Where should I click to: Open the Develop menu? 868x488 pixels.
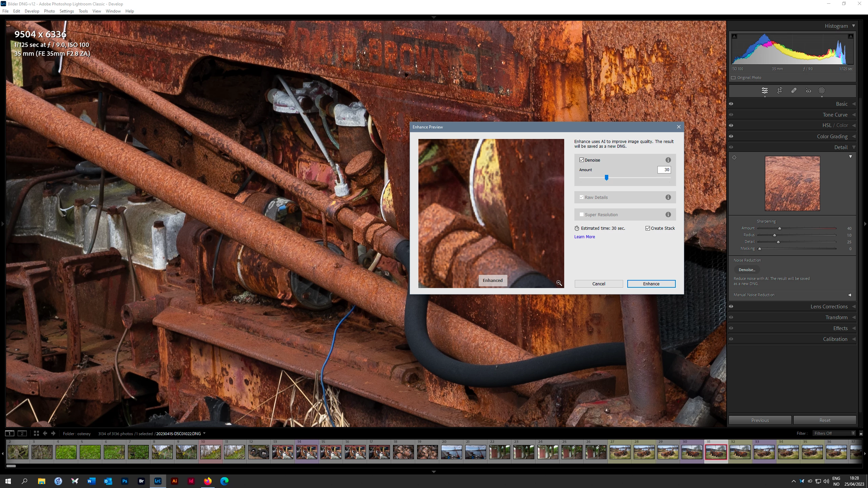(32, 11)
